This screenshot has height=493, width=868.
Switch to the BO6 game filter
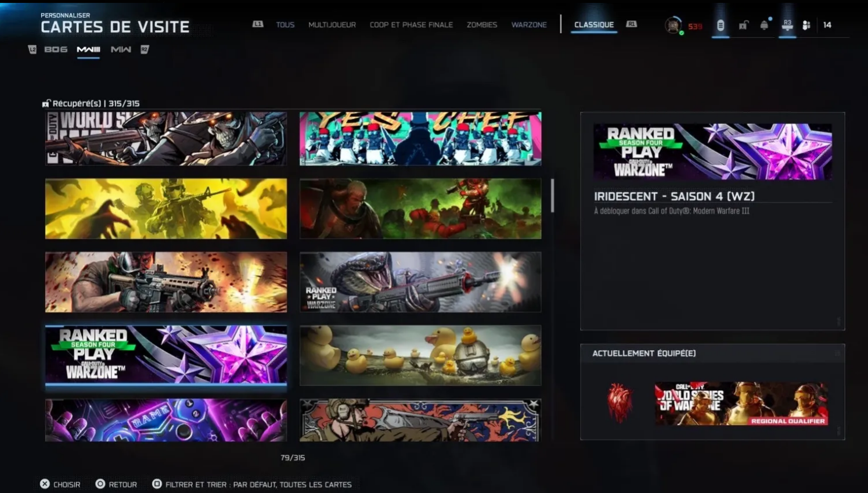pos(56,49)
